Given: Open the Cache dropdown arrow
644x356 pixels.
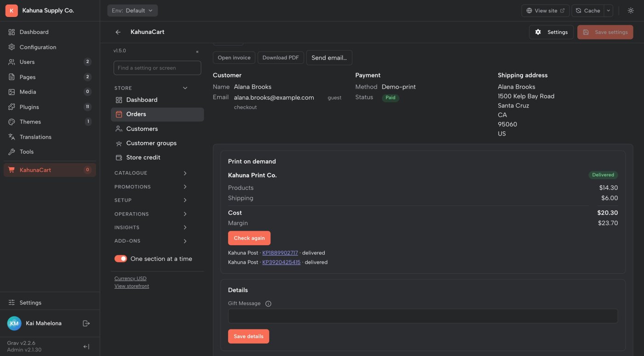Looking at the screenshot, I should point(608,11).
